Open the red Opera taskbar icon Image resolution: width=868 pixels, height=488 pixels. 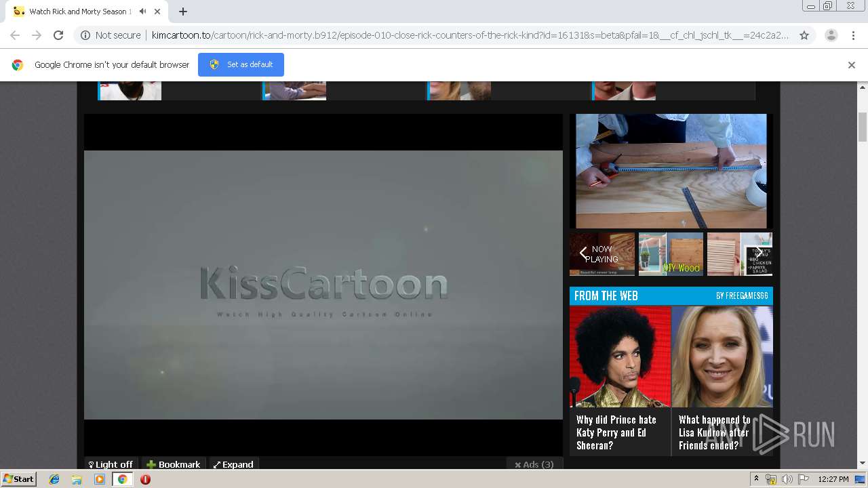pos(145,479)
